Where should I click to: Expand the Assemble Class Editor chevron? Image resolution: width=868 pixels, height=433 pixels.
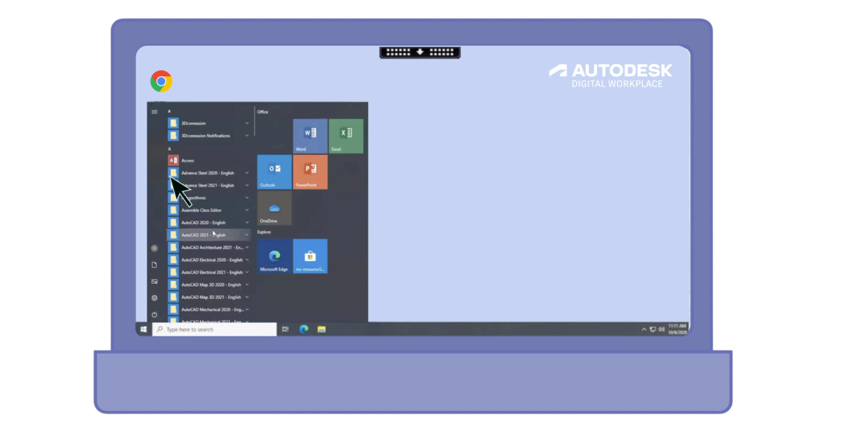point(247,210)
